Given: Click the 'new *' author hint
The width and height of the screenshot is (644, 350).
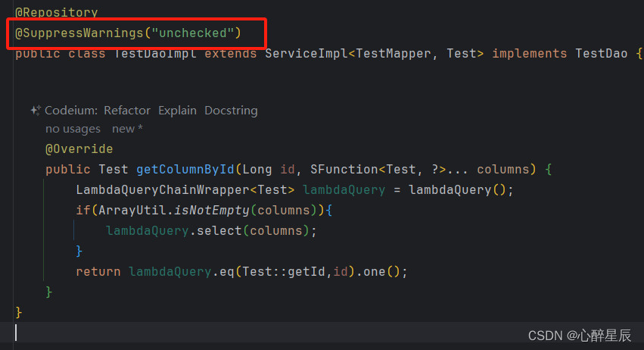Looking at the screenshot, I should coord(127,129).
